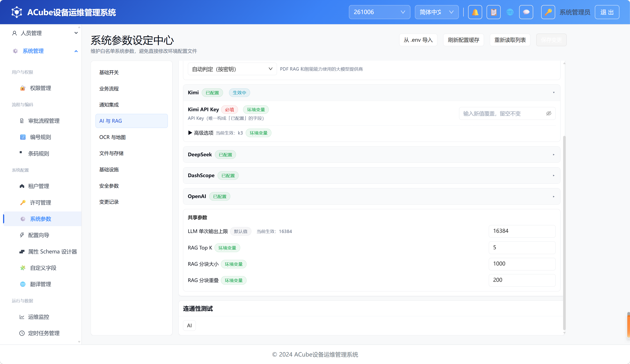Expand Kimi 高级选项 disclosure triangle

[190, 133]
